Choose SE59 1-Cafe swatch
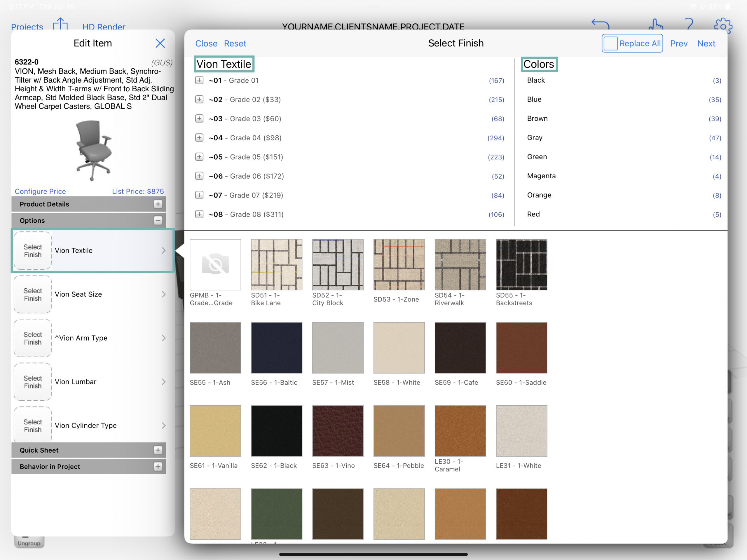This screenshot has height=560, width=747. [x=460, y=348]
